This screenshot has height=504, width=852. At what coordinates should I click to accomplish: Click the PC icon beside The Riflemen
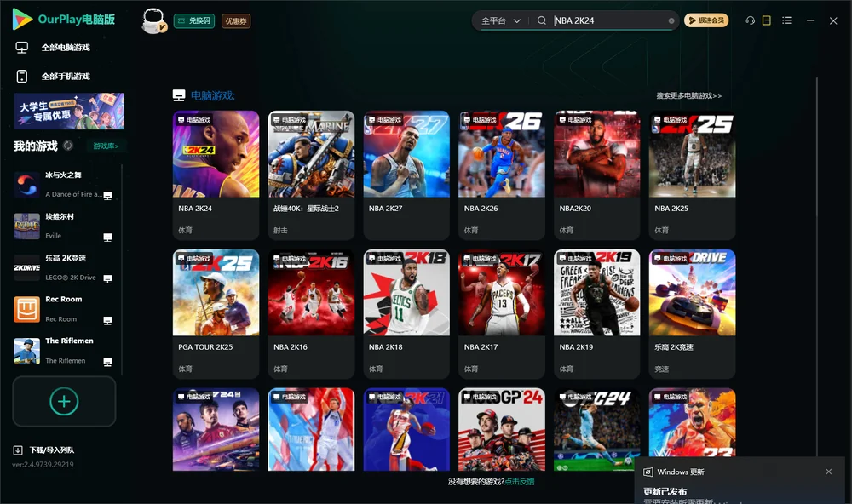point(107,363)
